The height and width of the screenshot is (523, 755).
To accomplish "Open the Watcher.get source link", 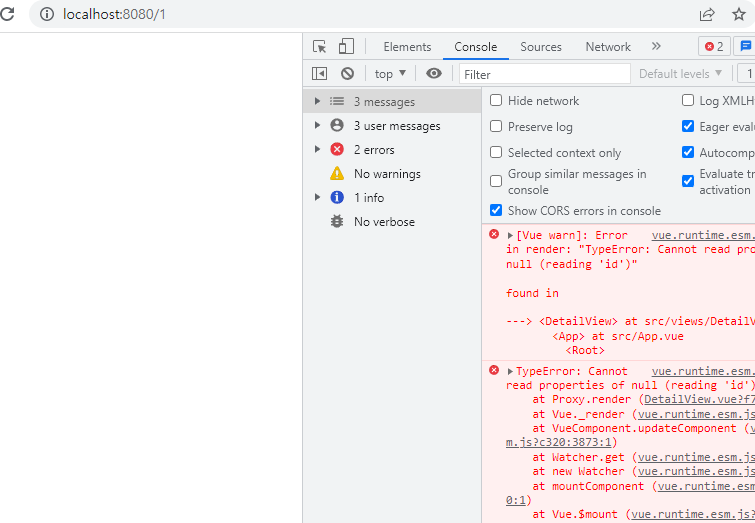I will (x=696, y=457).
